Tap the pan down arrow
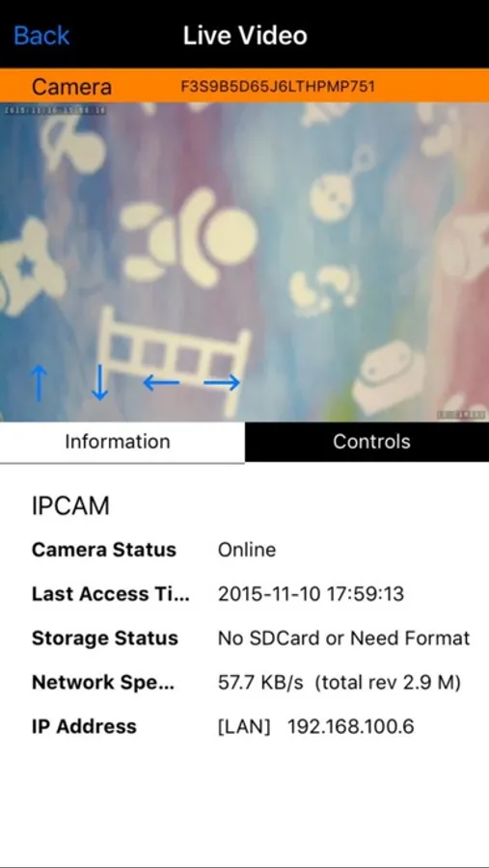This screenshot has height=868, width=489. pyautogui.click(x=99, y=383)
